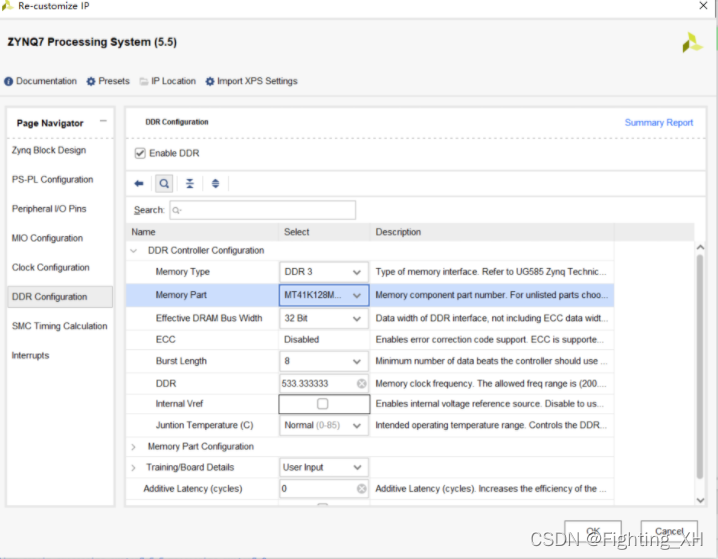Collapse the Page Navigator panel

[103, 121]
